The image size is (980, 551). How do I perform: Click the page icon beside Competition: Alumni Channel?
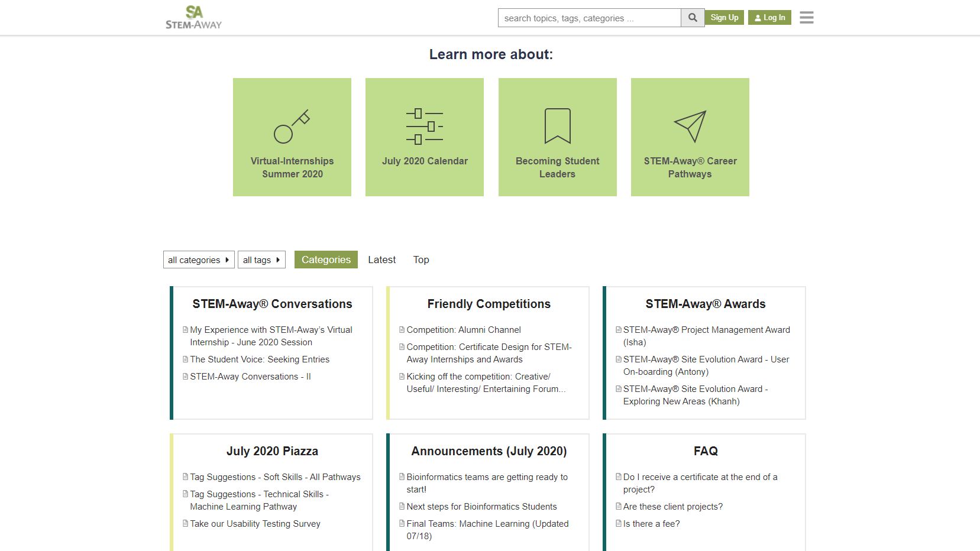(x=402, y=329)
